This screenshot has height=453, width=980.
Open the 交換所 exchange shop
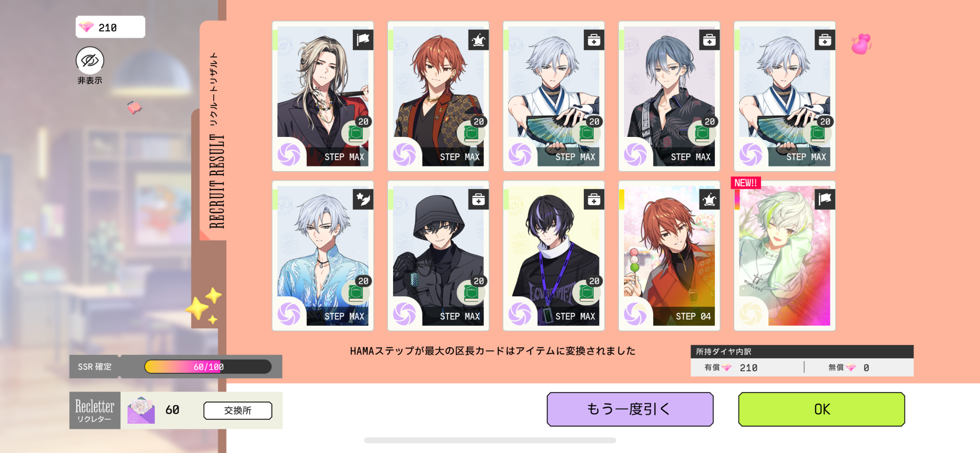238,410
